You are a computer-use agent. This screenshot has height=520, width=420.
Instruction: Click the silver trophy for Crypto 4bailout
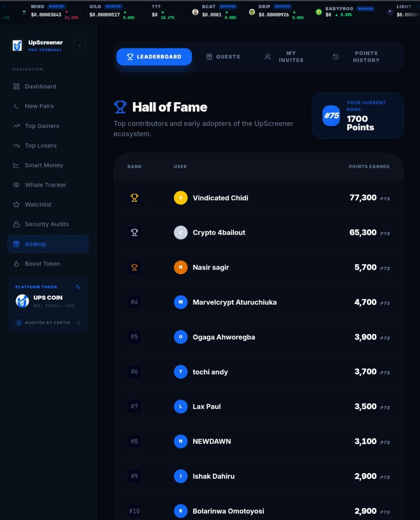[x=135, y=233]
